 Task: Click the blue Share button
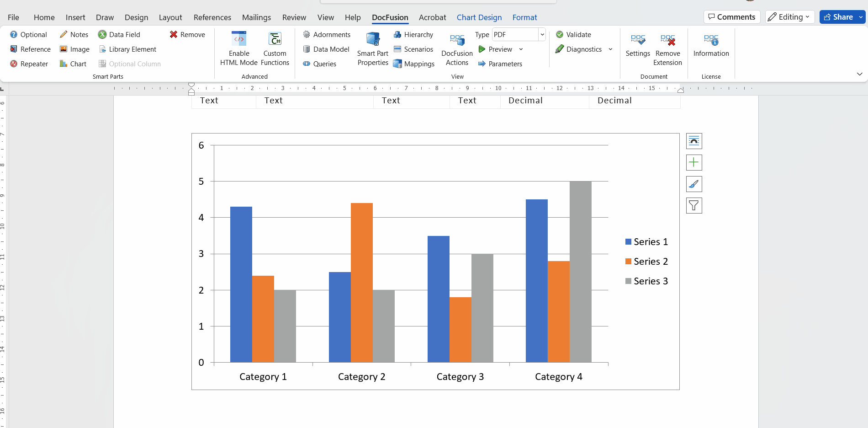pos(838,17)
